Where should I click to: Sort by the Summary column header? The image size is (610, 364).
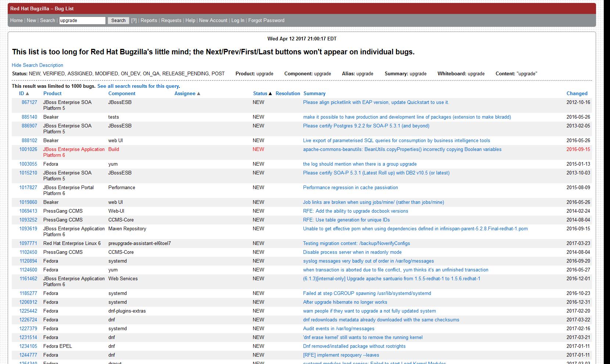(315, 94)
